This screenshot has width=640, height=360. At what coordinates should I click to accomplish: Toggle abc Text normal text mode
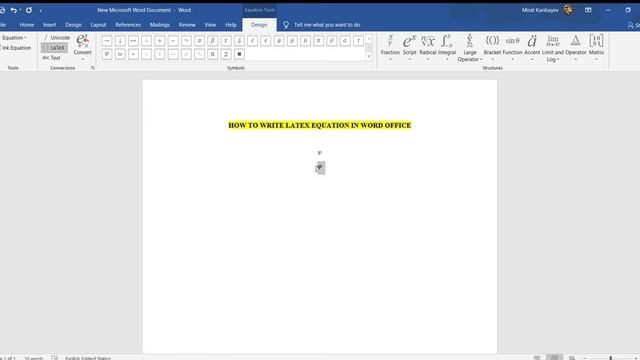[52, 58]
